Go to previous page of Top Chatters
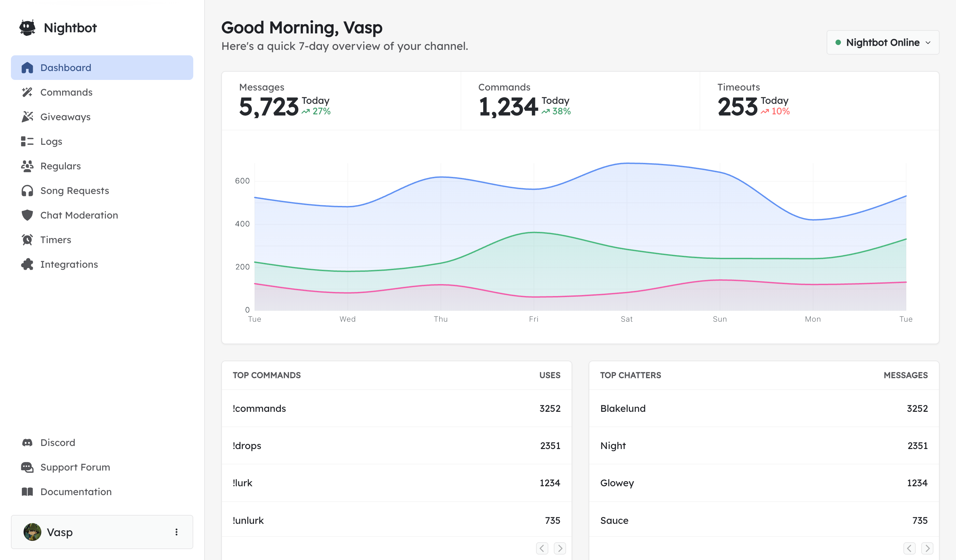 909,548
